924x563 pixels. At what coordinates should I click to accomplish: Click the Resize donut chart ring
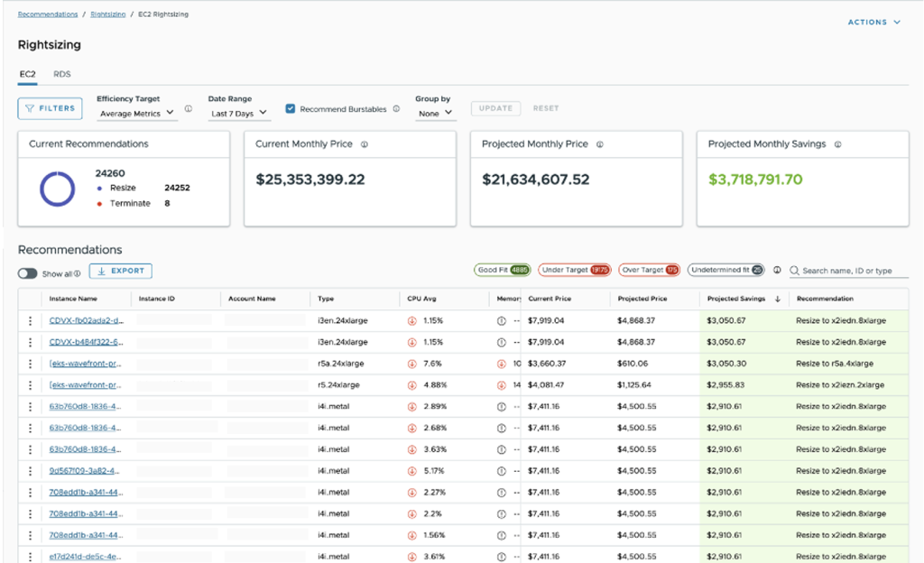coord(42,188)
